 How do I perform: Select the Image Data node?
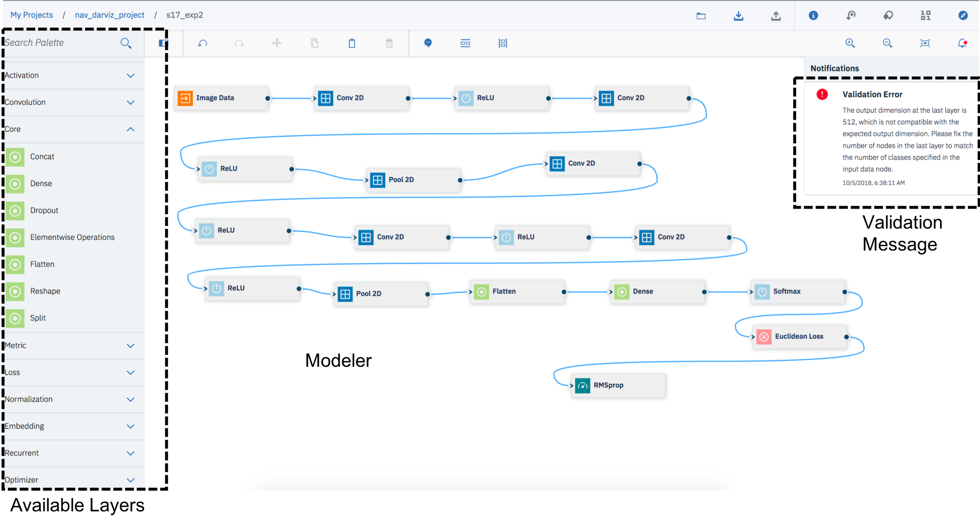222,98
